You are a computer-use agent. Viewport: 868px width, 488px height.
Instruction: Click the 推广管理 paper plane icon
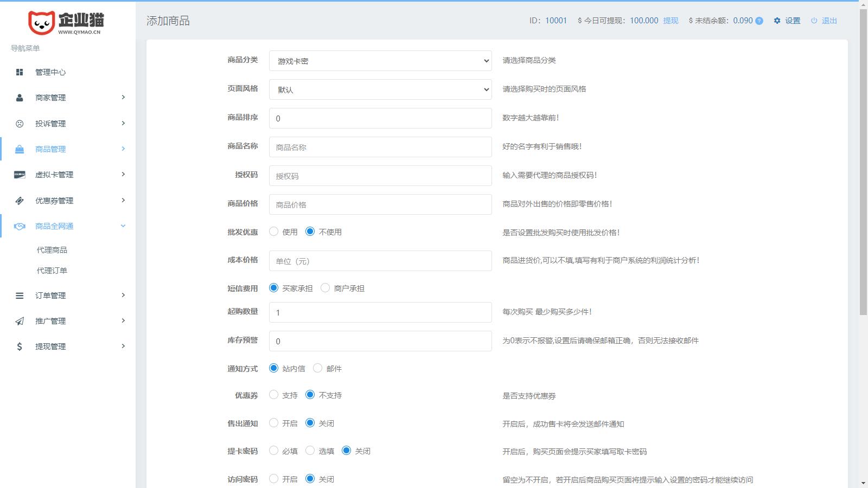pos(20,321)
